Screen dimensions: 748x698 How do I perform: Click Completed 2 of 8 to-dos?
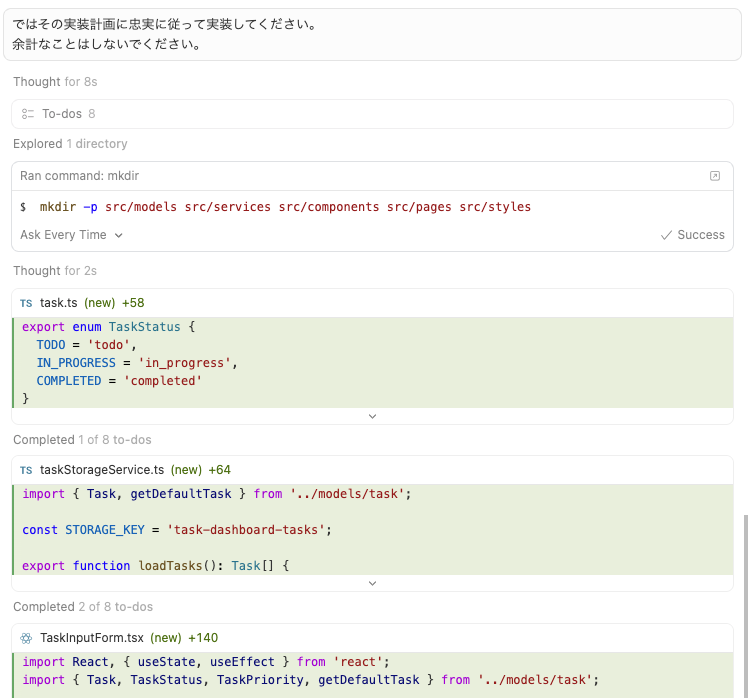tap(83, 607)
